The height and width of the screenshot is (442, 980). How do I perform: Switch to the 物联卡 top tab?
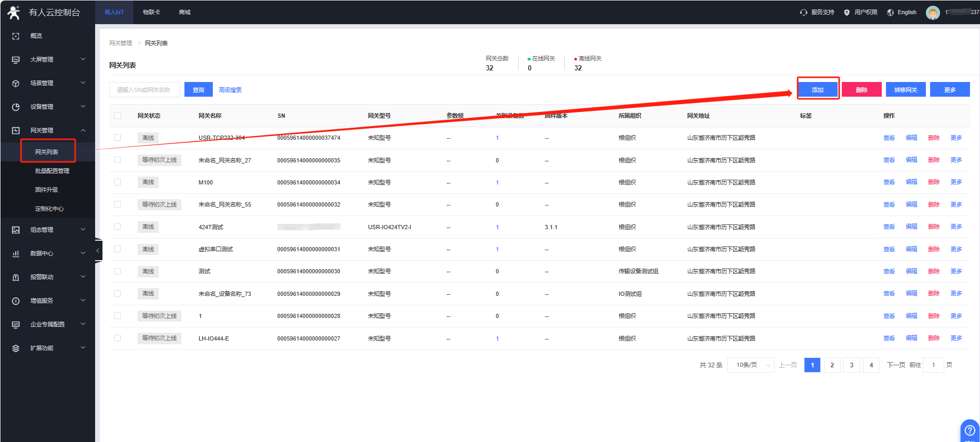pyautogui.click(x=151, y=12)
